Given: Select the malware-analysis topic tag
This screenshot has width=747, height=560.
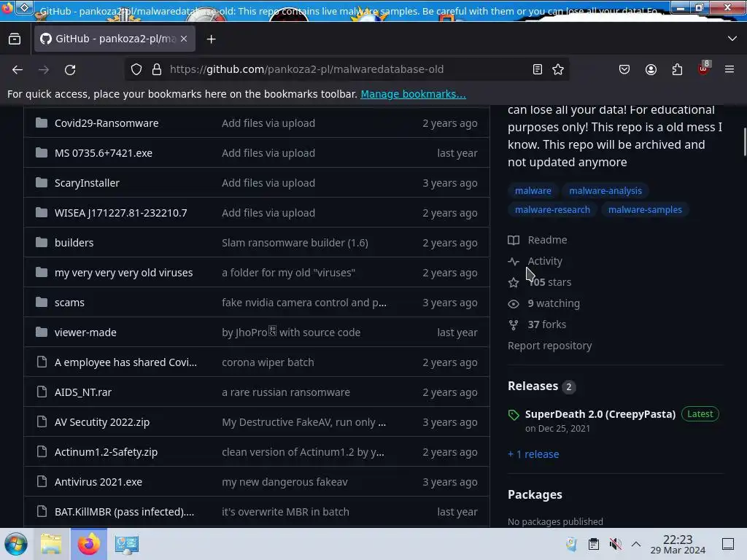Looking at the screenshot, I should tap(605, 190).
